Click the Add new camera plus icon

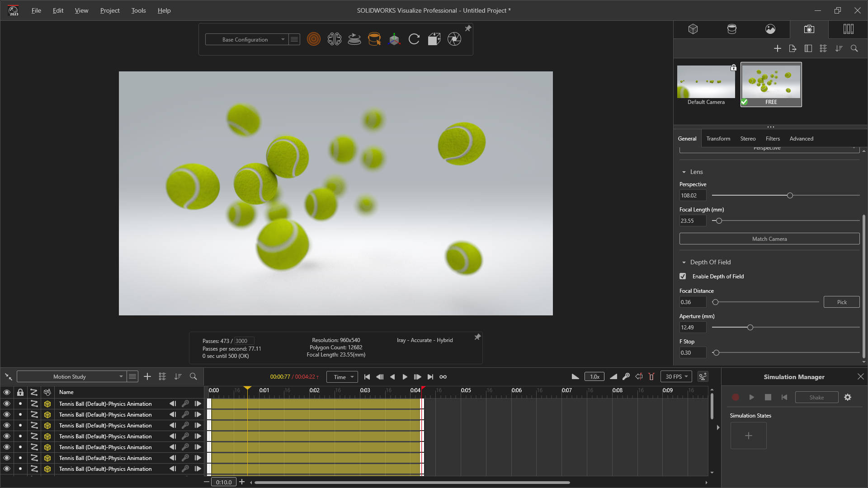(778, 48)
